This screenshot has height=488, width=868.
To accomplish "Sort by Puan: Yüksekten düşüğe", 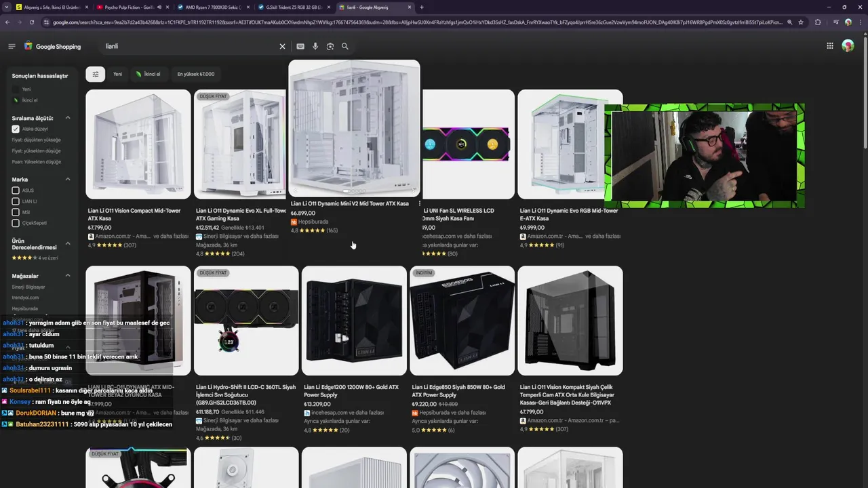I will 36,161.
